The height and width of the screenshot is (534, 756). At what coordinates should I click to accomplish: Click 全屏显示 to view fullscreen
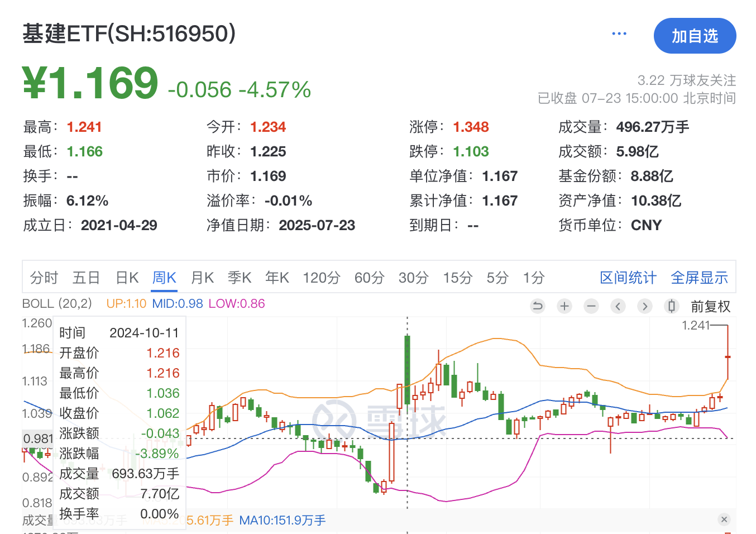click(x=699, y=278)
